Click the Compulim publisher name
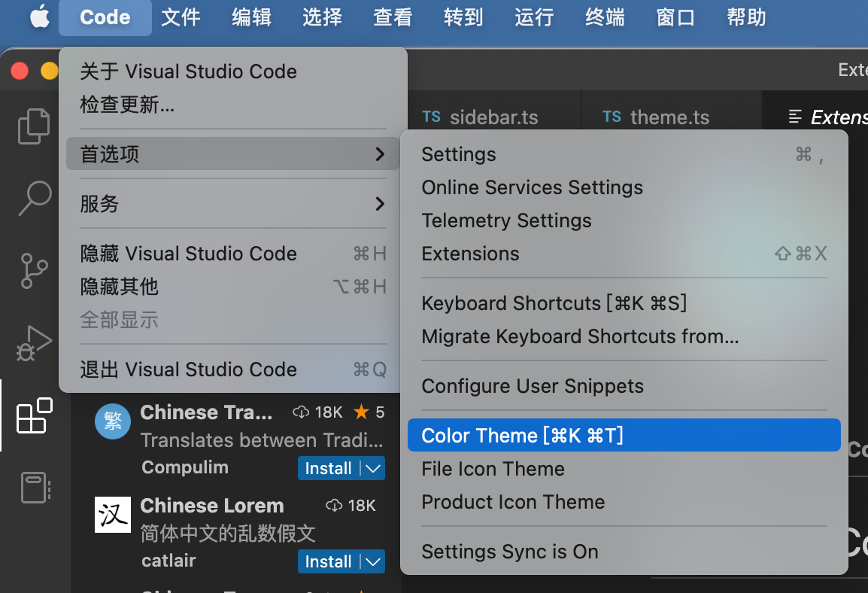Image resolution: width=868 pixels, height=593 pixels. click(185, 467)
